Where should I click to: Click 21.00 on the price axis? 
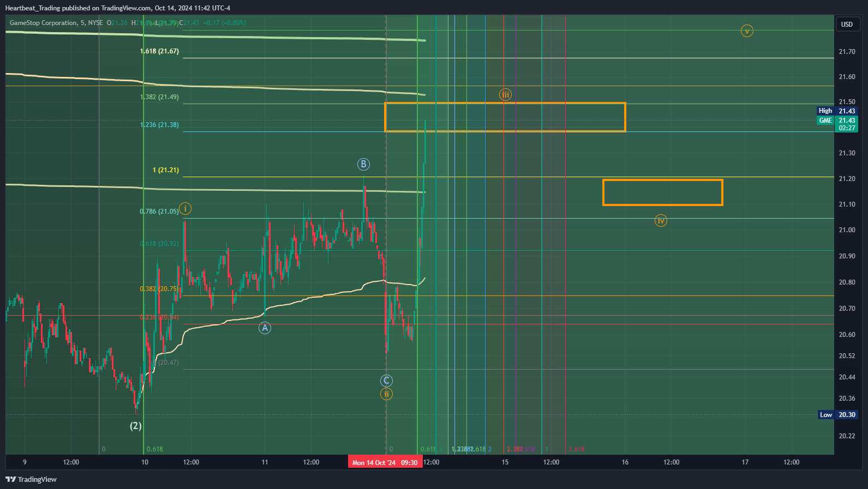pyautogui.click(x=847, y=230)
